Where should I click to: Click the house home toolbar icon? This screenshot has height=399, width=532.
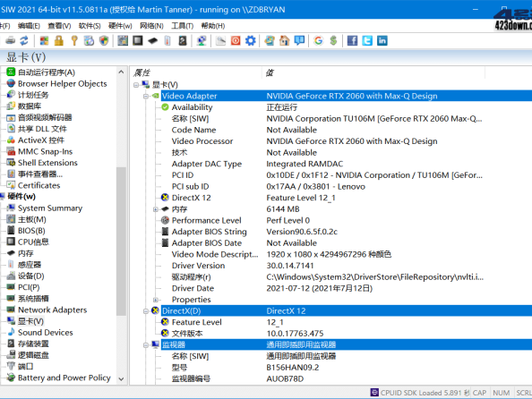coord(284,40)
